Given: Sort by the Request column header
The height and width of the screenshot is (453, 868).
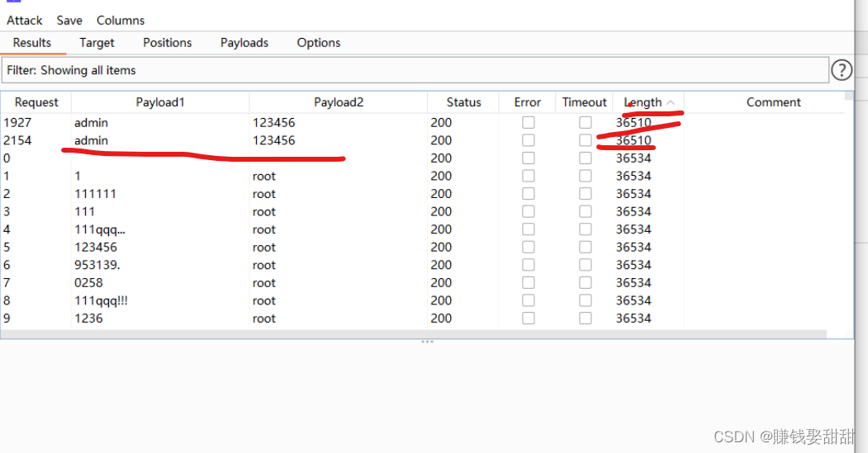Looking at the screenshot, I should (36, 102).
